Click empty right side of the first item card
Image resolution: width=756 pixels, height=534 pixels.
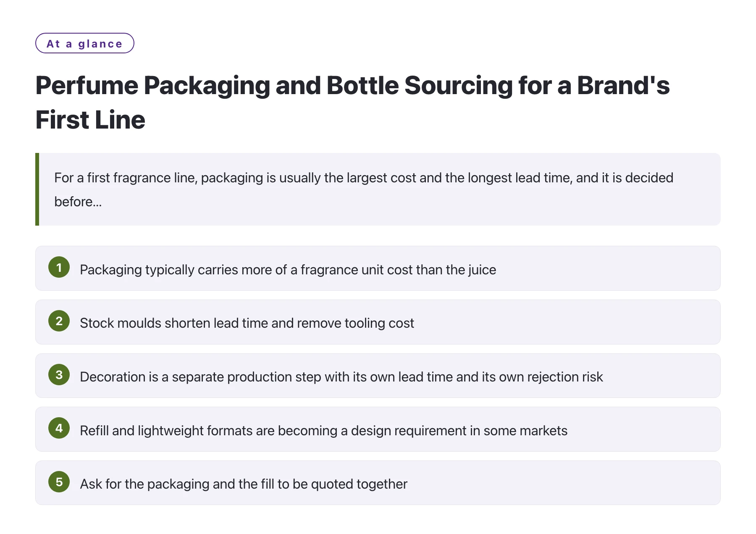(609, 268)
